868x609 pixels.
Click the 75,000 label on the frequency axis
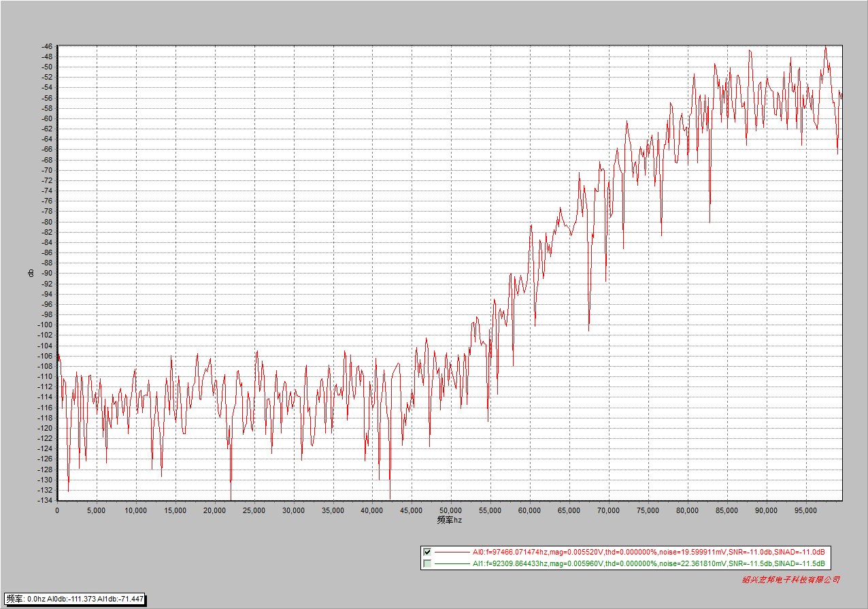point(648,510)
